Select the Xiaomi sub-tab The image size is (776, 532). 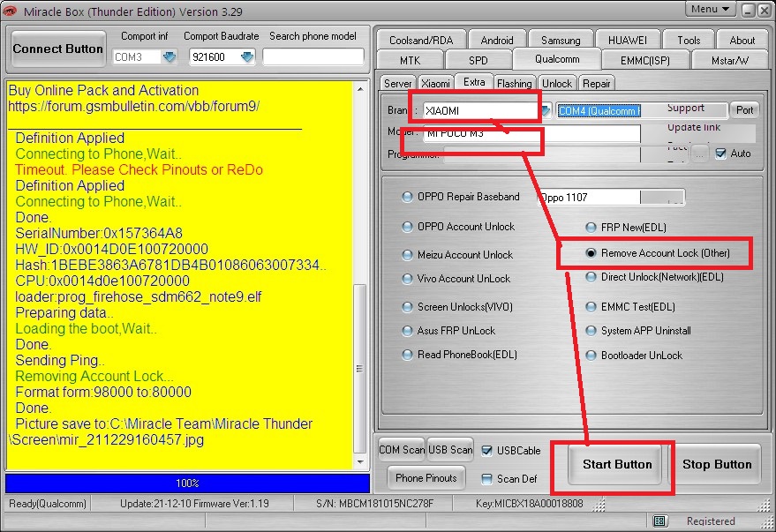[435, 83]
